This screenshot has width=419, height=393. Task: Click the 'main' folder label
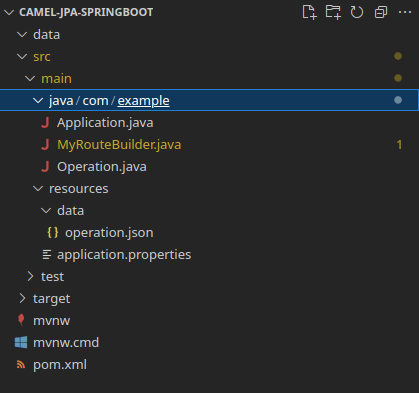click(56, 79)
